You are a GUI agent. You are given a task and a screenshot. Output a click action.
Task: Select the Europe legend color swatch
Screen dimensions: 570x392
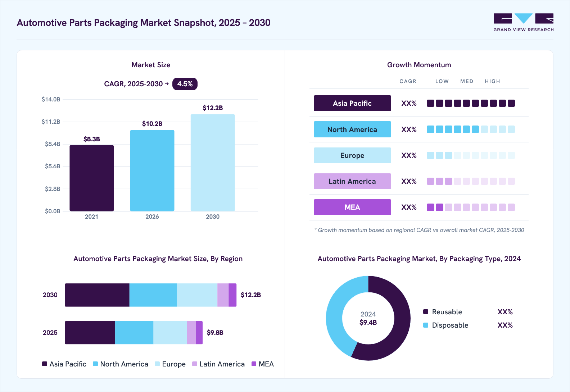click(x=157, y=364)
